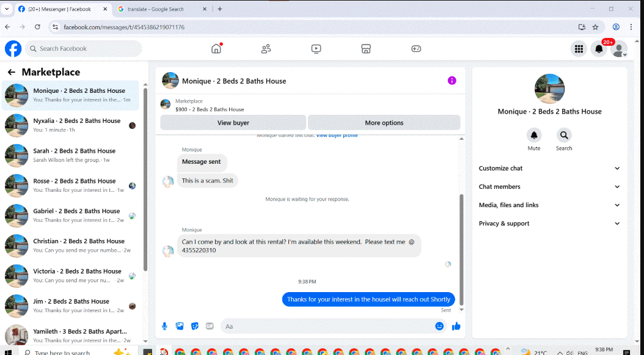Image resolution: width=644 pixels, height=355 pixels.
Task: Open Rosse 2 Beds 2 Baths House chat
Action: [x=71, y=185]
